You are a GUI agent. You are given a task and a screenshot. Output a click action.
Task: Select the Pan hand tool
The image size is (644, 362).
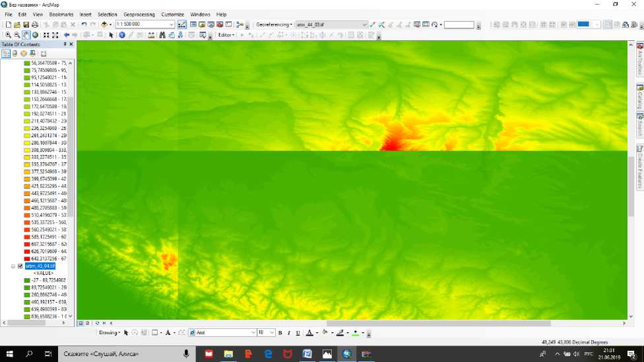26,35
